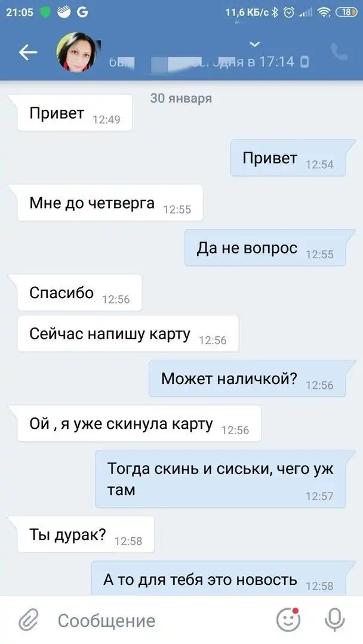Expand the chat options chevron
This screenshot has width=363, height=644.
(255, 44)
